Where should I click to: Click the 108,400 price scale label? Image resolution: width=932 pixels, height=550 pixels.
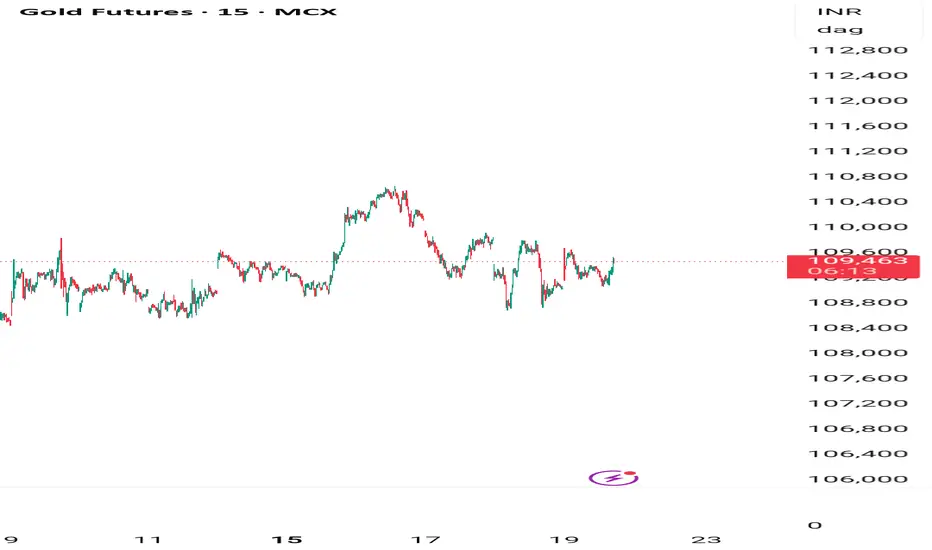(x=861, y=328)
